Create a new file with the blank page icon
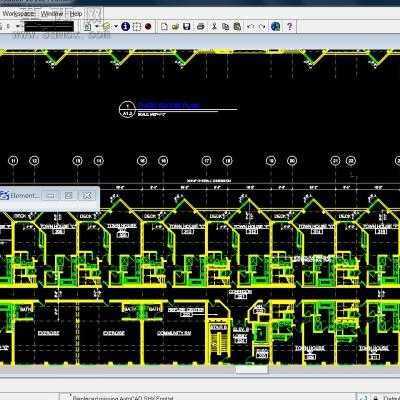Screen dimensions: 400x400 pos(164,27)
